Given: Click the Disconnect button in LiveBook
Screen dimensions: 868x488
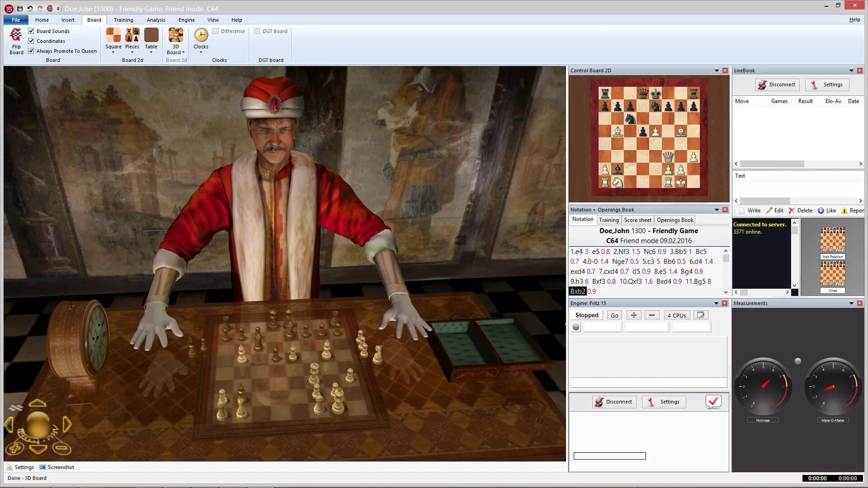Looking at the screenshot, I should coord(777,84).
